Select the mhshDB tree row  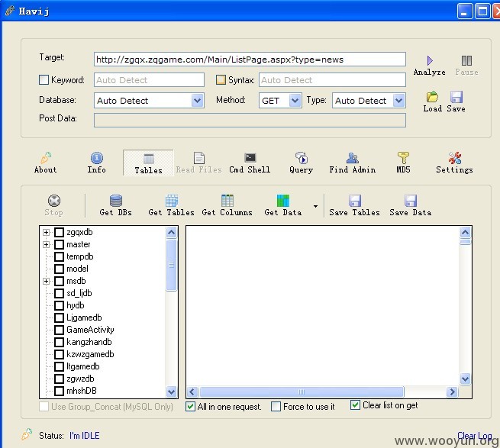(82, 391)
